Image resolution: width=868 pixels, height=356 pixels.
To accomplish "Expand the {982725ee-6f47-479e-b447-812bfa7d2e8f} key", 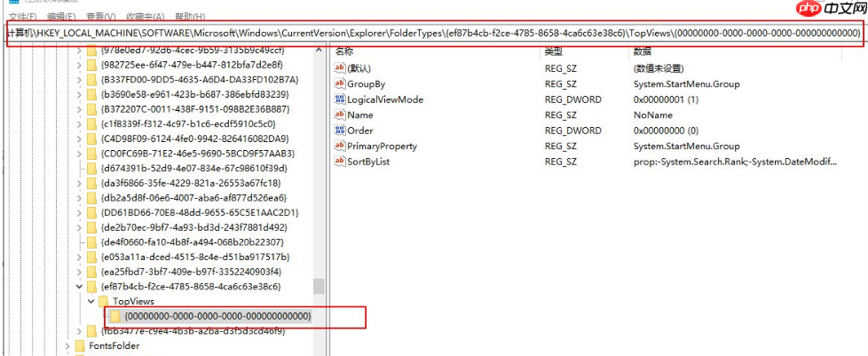I will [78, 65].
